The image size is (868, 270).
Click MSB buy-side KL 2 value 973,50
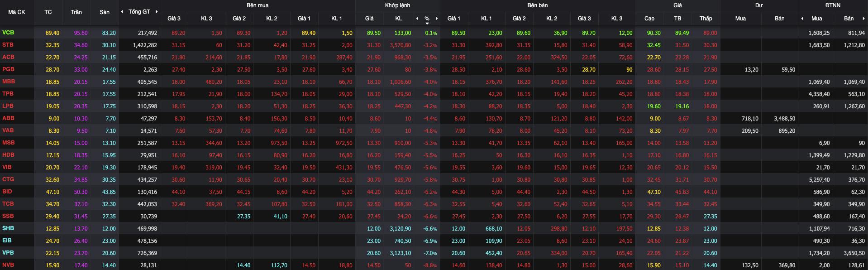(x=279, y=143)
